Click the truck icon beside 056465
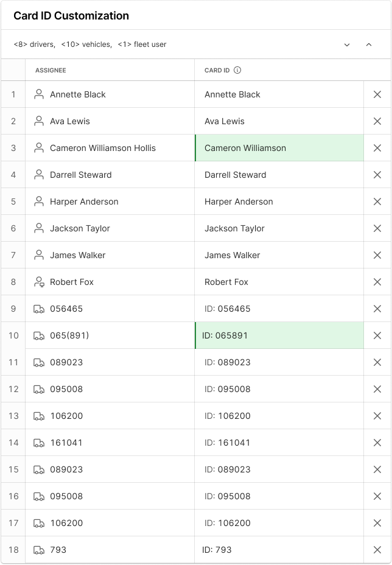The image size is (392, 565). (39, 309)
